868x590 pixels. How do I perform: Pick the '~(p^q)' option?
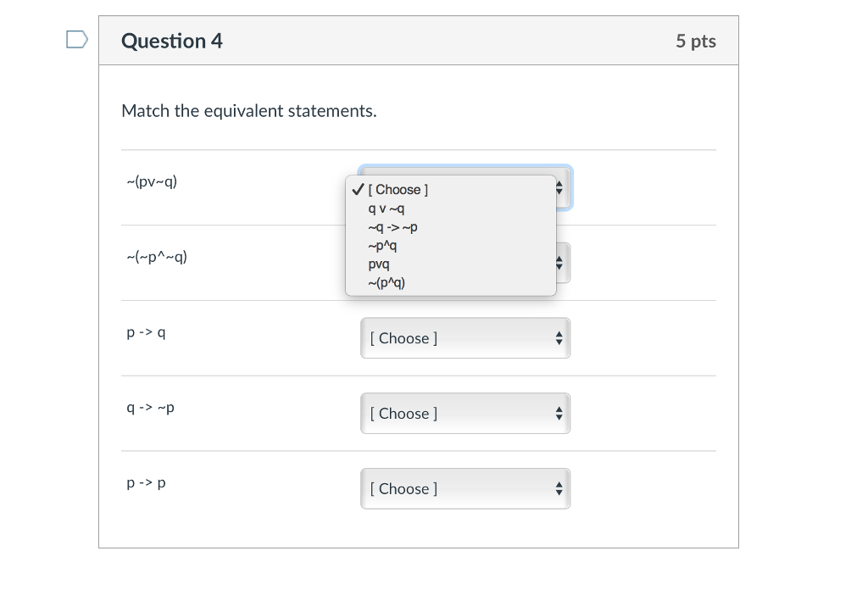click(x=386, y=282)
